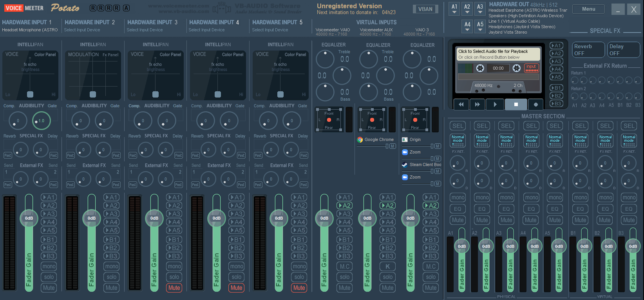Viewport: 644px width, 300px height.
Task: Switch Hardware Input 2 Fx Panel
Action: (110, 55)
